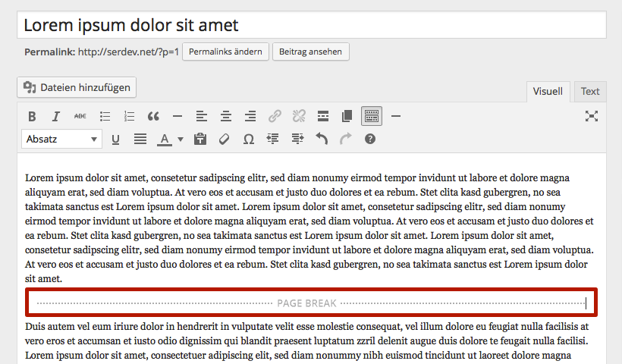This screenshot has width=622, height=364.
Task: Click the Permalinks ändern button
Action: coord(225,52)
